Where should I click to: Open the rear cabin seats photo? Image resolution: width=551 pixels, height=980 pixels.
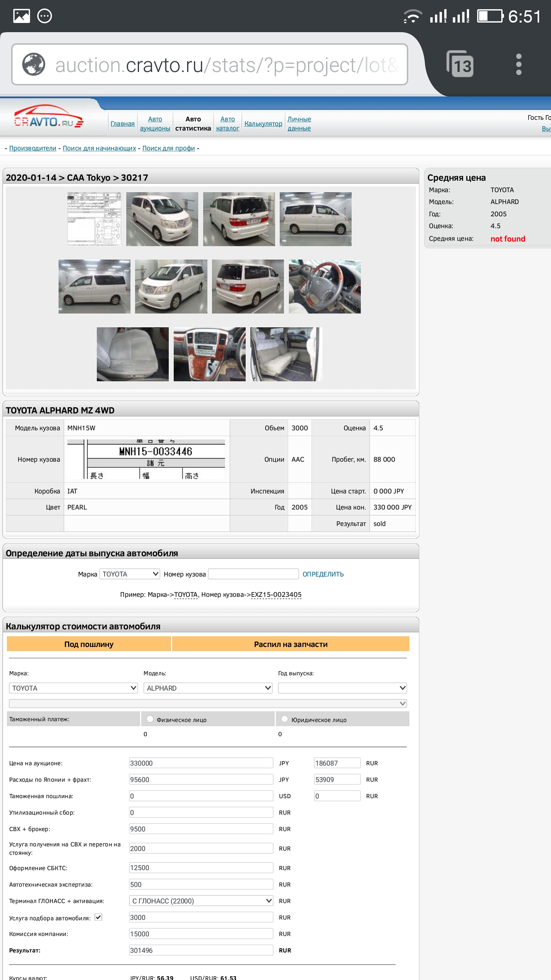click(x=286, y=354)
